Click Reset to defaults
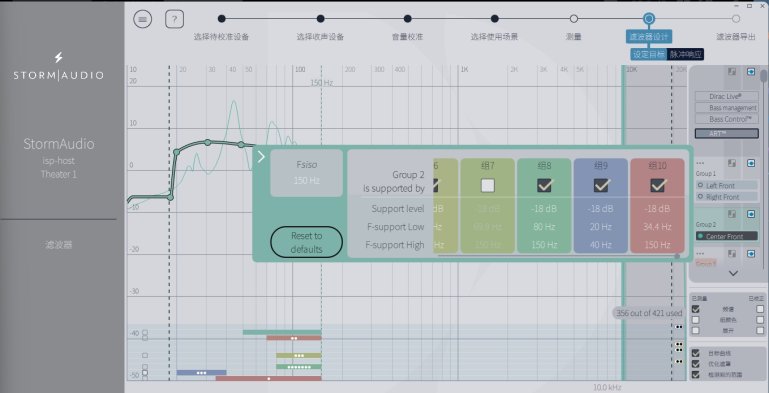Viewport: 769px width, 393px height. click(x=307, y=242)
